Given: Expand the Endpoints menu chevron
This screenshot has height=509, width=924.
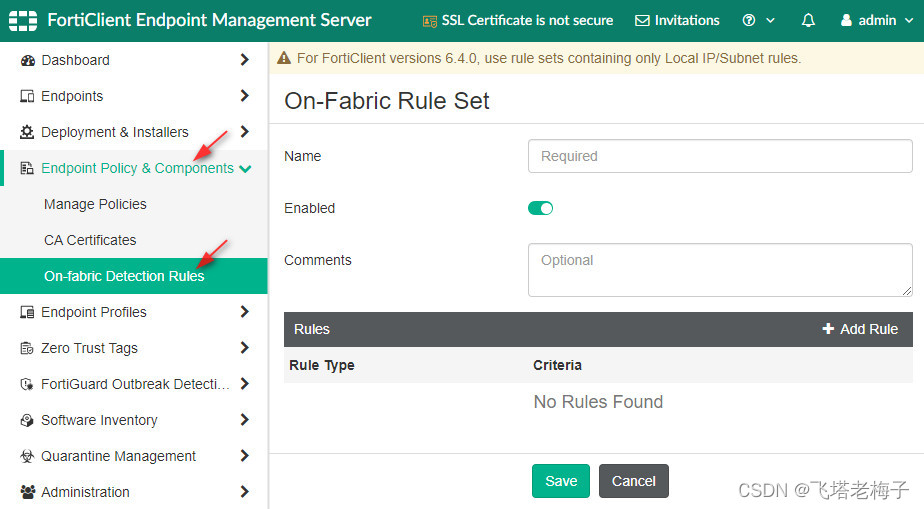Looking at the screenshot, I should (x=245, y=95).
